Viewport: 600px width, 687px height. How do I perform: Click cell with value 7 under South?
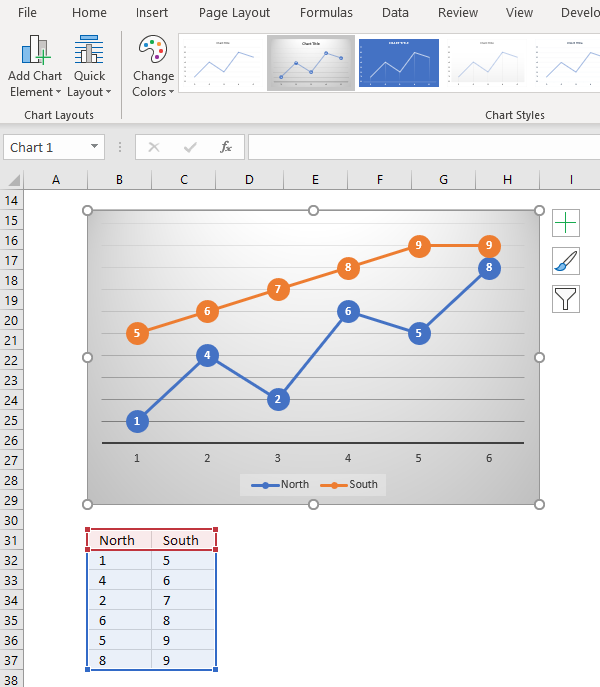point(184,600)
